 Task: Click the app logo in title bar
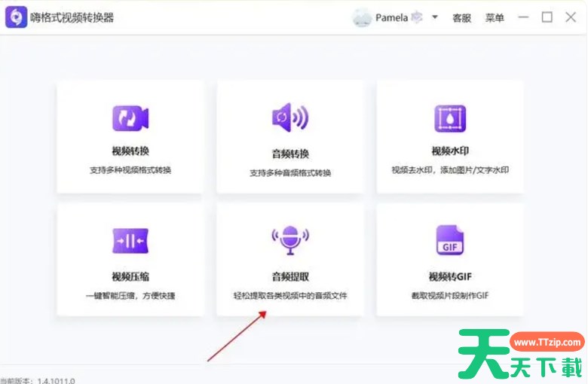point(16,17)
